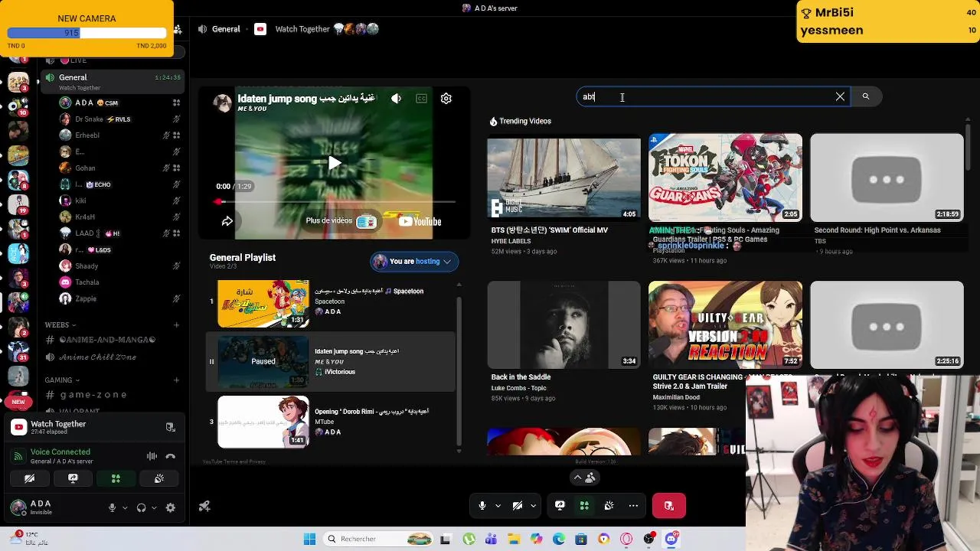This screenshot has width=980, height=551.
Task: Open anime-and-manga text channel
Action: [x=107, y=340]
